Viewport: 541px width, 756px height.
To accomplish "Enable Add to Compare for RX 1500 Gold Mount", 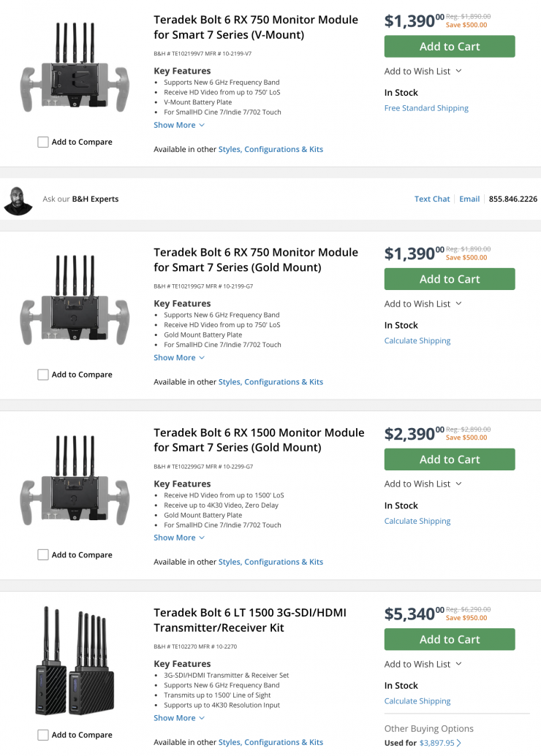I will [x=43, y=555].
